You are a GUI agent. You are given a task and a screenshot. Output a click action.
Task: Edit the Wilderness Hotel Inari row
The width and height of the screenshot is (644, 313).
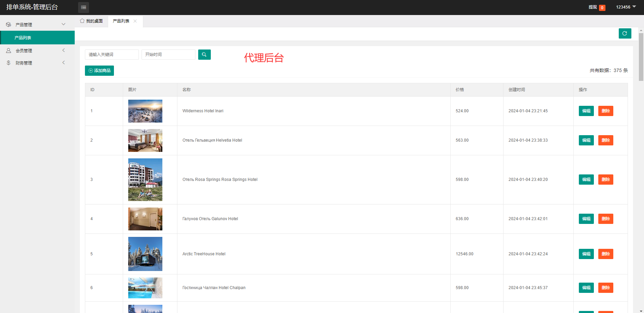[586, 111]
